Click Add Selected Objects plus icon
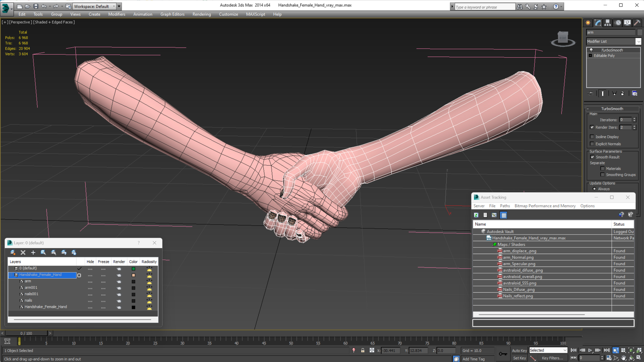The width and height of the screenshot is (644, 362). point(33,252)
